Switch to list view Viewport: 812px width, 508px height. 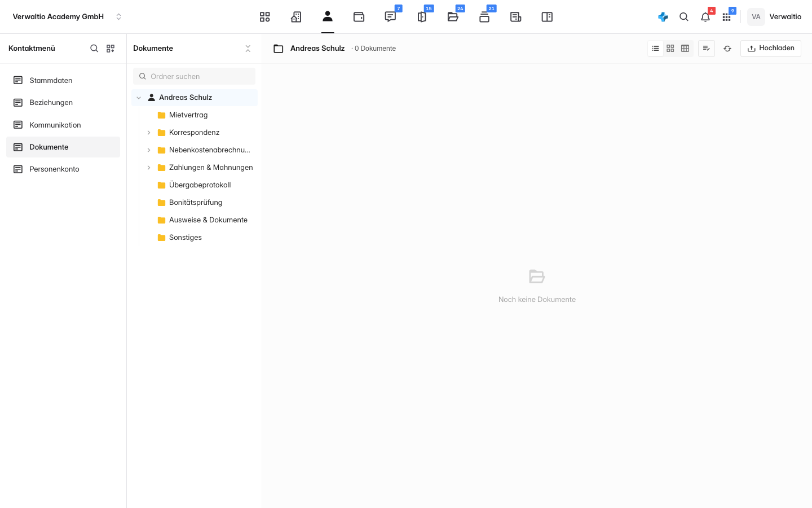click(655, 49)
